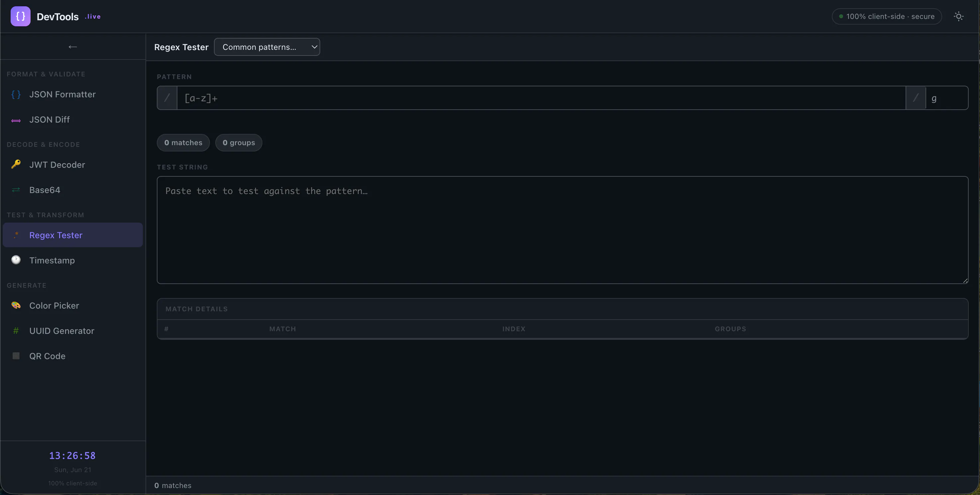Toggle the light theme sun icon
Viewport: 980px width, 495px height.
point(958,16)
